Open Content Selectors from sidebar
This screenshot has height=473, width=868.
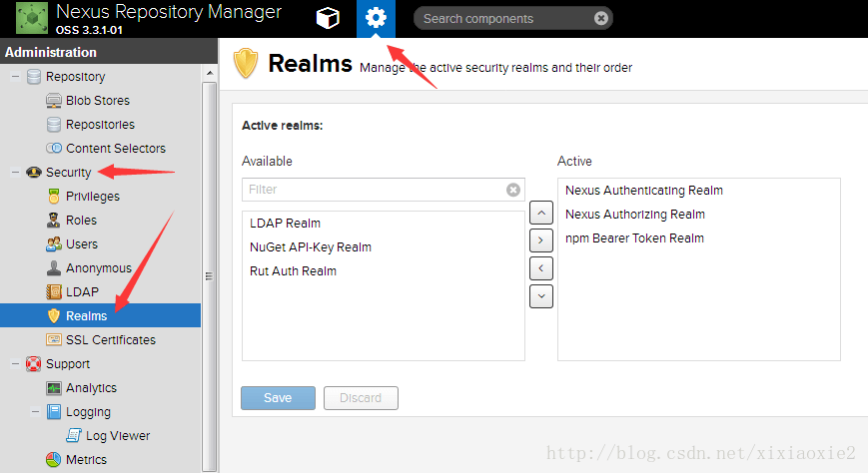(x=115, y=149)
